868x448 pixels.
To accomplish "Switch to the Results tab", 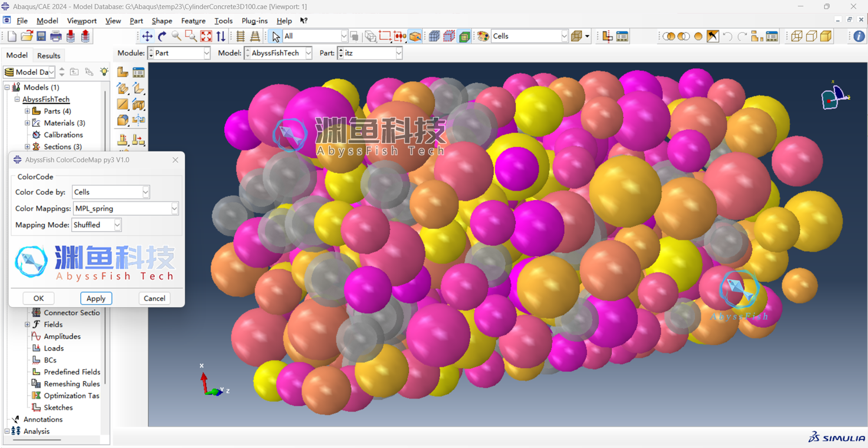I will (49, 56).
